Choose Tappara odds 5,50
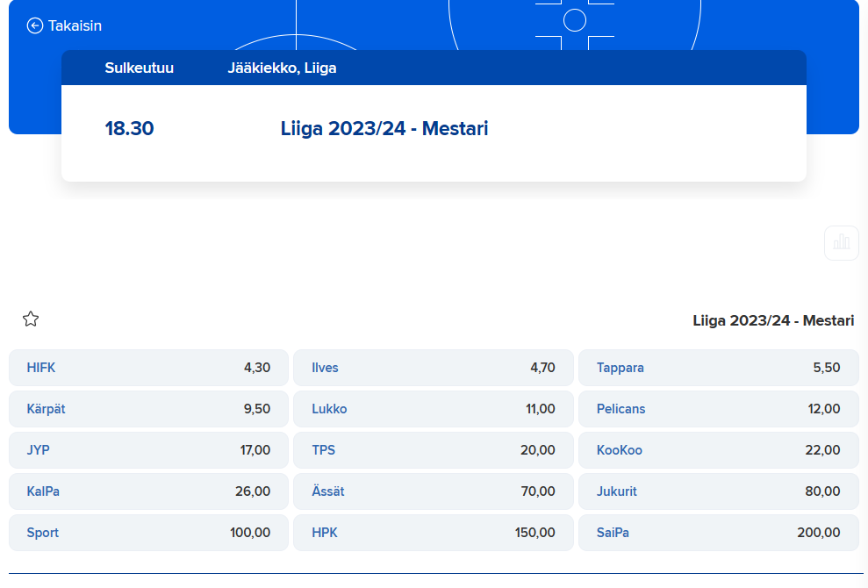This screenshot has width=868, height=588. tap(718, 368)
